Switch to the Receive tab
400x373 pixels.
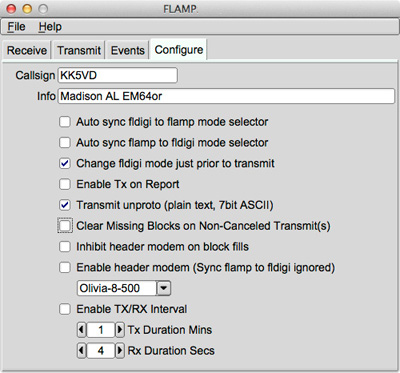click(x=27, y=50)
